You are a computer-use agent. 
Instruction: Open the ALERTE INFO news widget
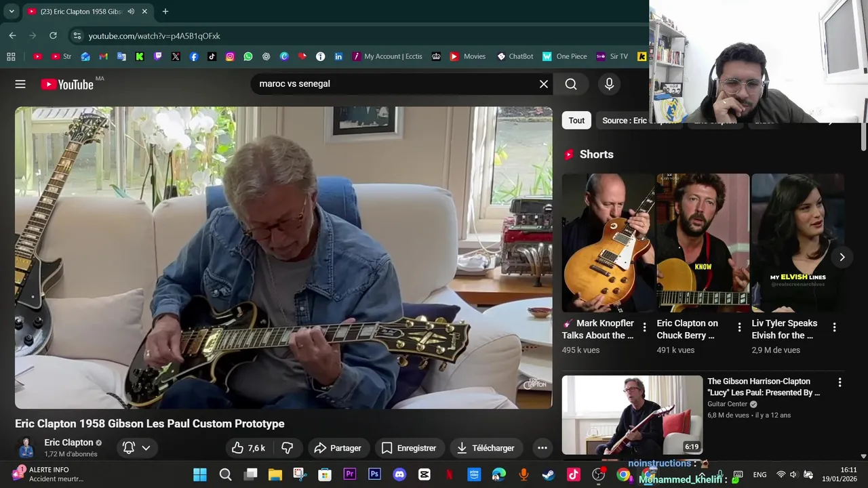(x=49, y=474)
